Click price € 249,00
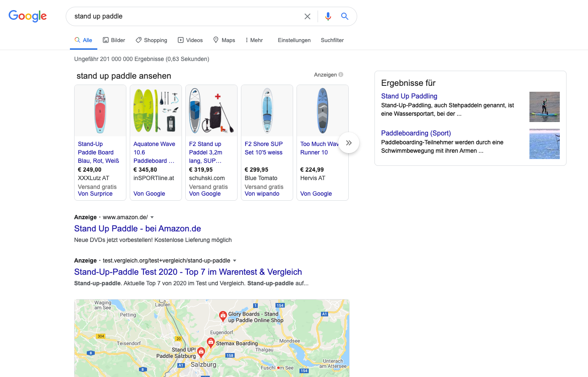This screenshot has width=588, height=377. (x=90, y=170)
